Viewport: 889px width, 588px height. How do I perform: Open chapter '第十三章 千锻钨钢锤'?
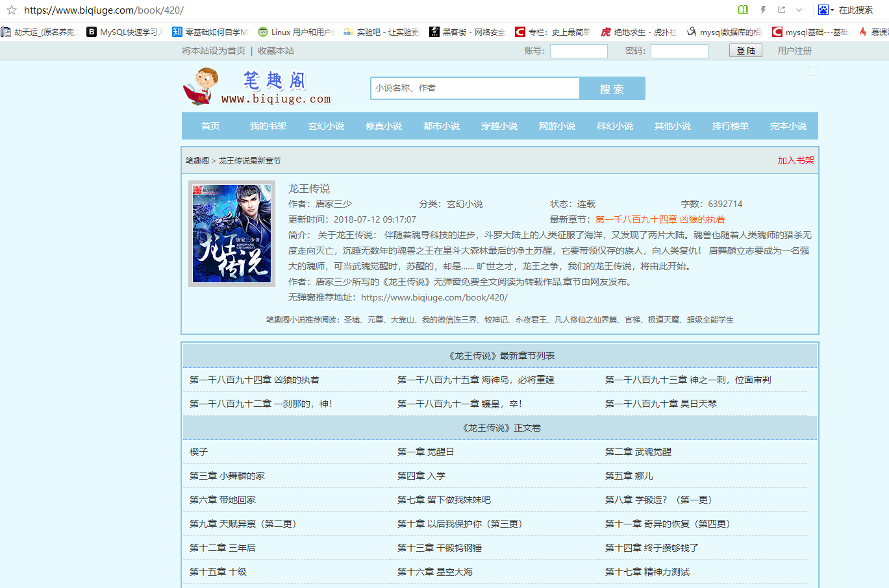440,548
